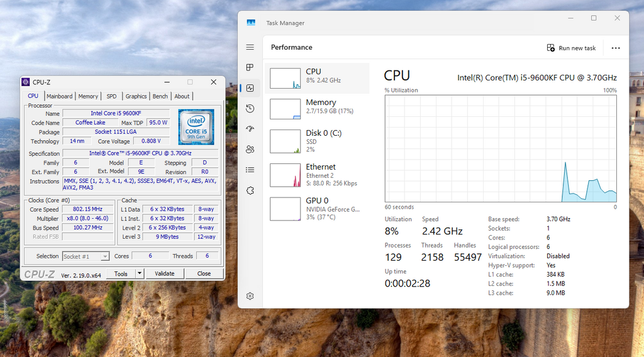Click Handles count 55497
The image size is (644, 357).
(x=468, y=257)
